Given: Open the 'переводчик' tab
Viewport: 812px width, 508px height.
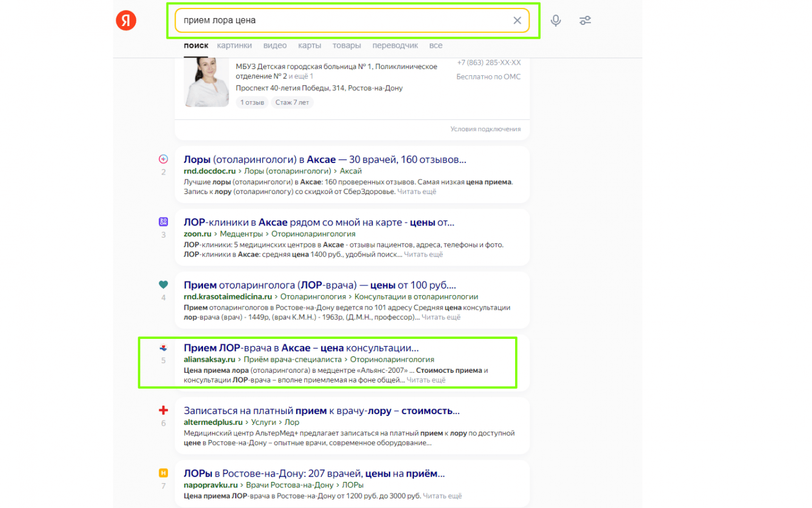Looking at the screenshot, I should [395, 45].
